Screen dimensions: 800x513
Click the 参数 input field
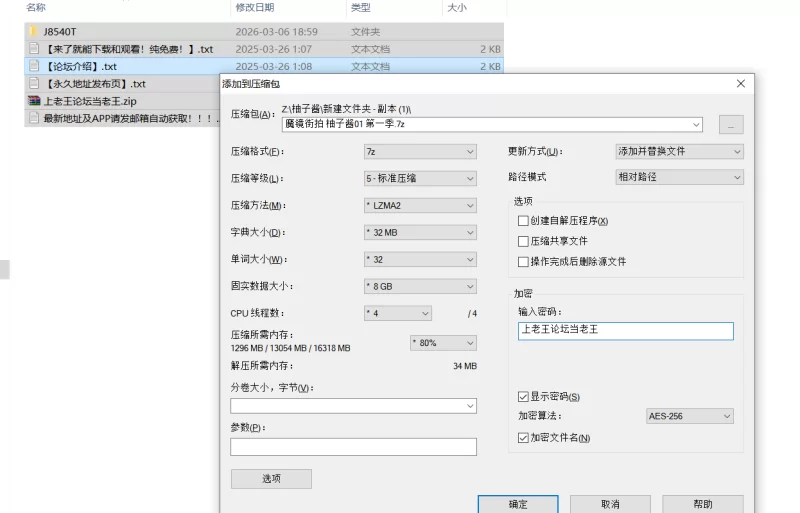[x=354, y=447]
